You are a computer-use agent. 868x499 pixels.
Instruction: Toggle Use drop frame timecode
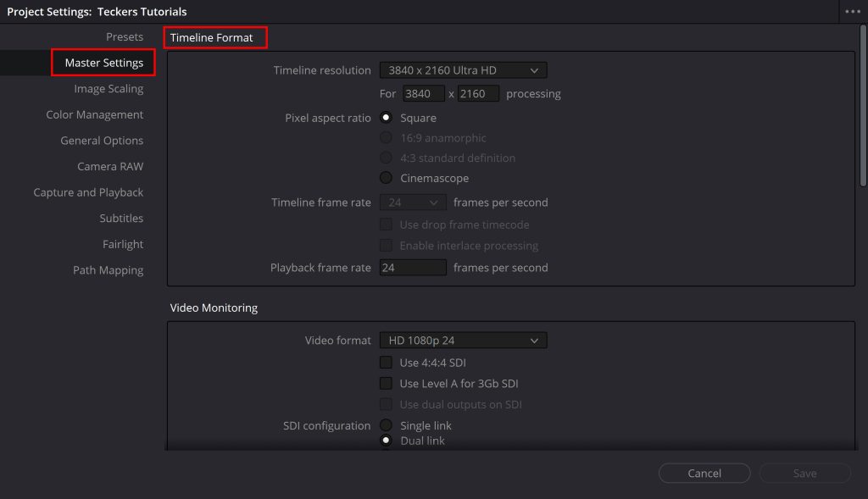386,225
